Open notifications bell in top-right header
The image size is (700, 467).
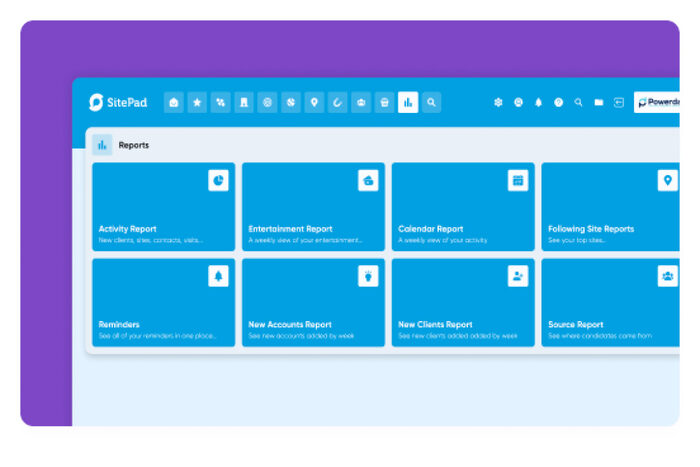538,102
